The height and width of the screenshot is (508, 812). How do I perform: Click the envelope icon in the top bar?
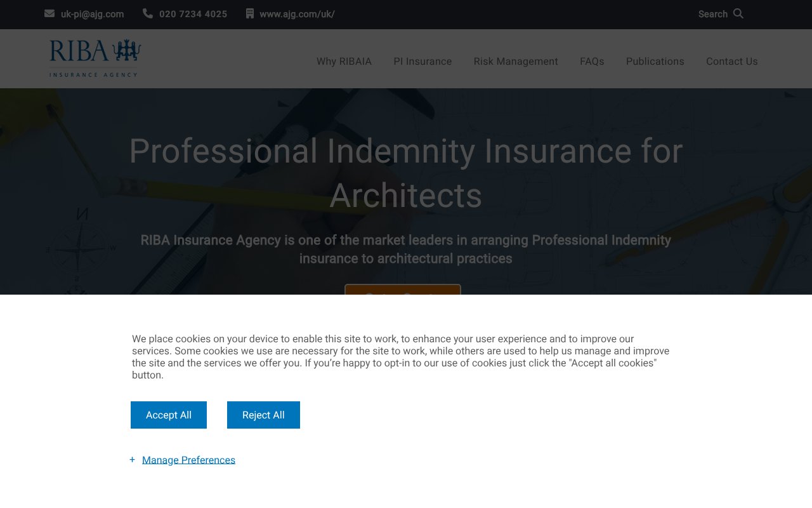(x=48, y=13)
